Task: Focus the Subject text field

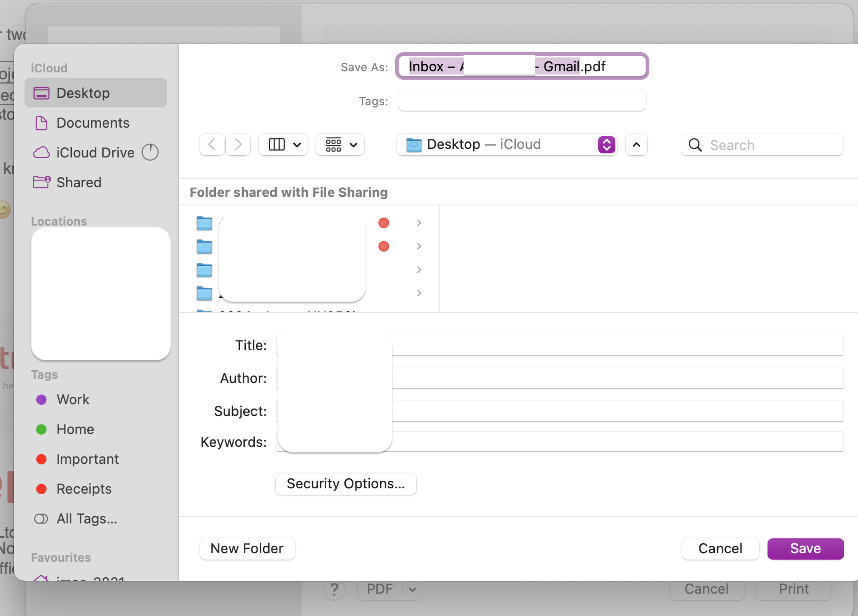Action: (x=560, y=411)
